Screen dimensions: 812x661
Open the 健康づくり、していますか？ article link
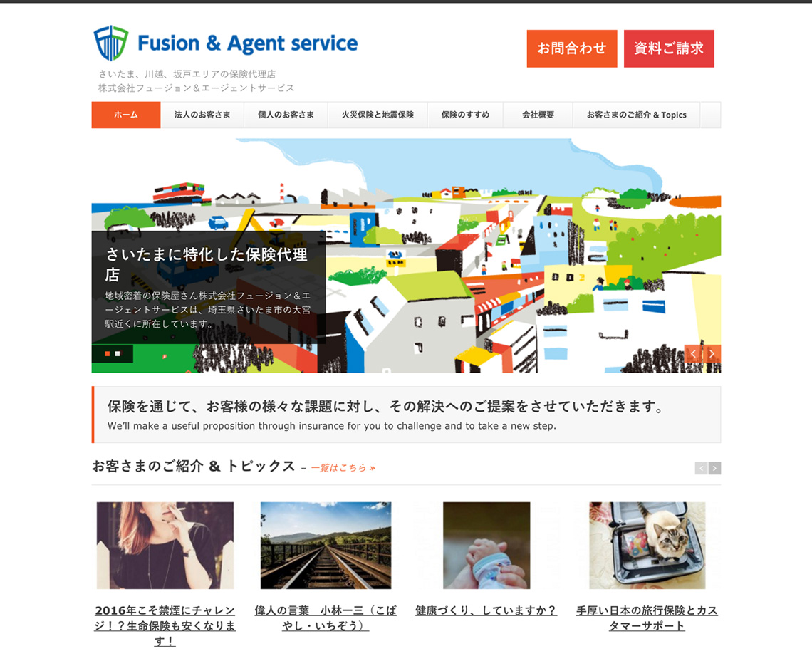pos(486,610)
